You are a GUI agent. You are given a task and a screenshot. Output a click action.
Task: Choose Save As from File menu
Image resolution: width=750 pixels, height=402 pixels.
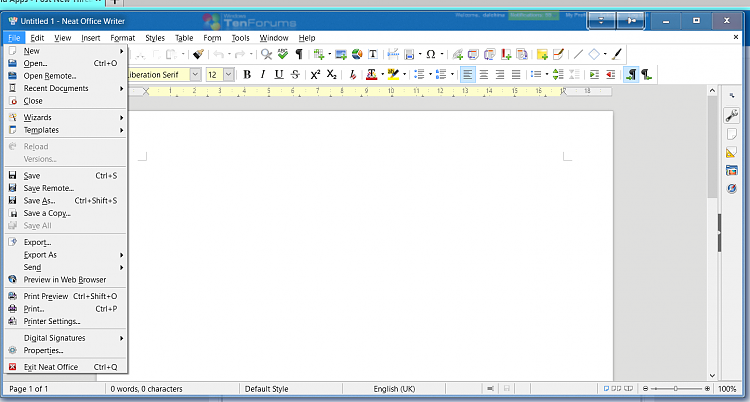click(x=65, y=201)
